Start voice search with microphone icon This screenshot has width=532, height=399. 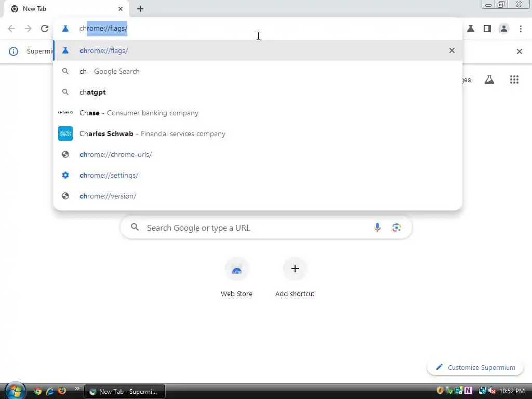377,228
